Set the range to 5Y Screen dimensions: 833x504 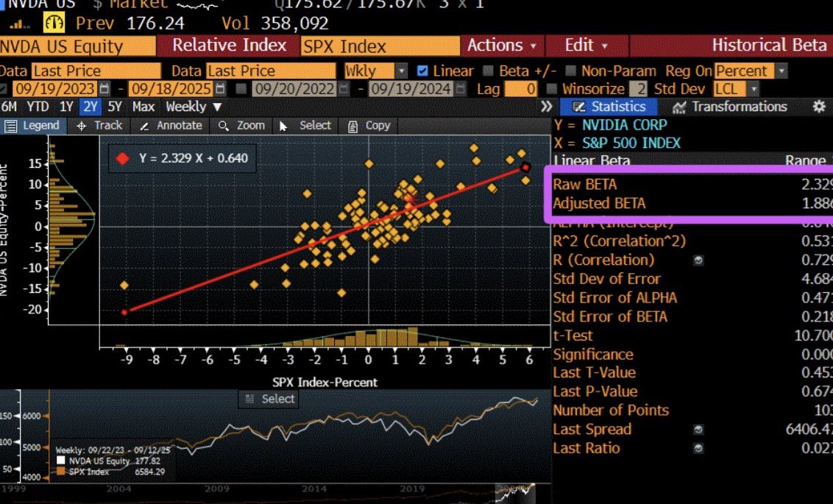click(115, 107)
